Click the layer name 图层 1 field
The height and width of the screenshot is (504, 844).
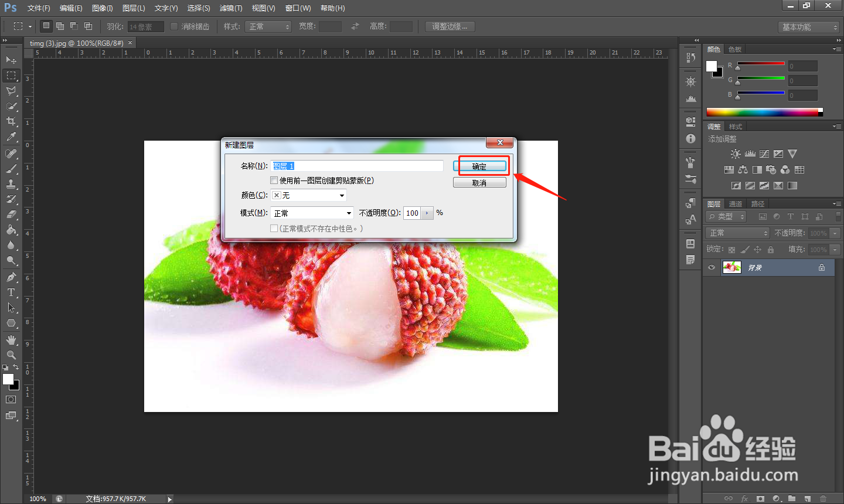click(x=357, y=166)
